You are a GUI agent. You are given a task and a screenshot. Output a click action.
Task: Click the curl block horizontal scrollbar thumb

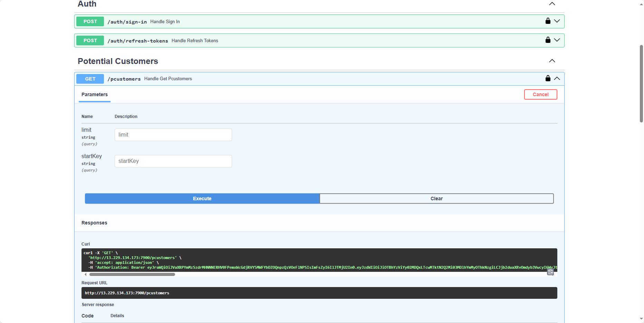tap(132, 274)
